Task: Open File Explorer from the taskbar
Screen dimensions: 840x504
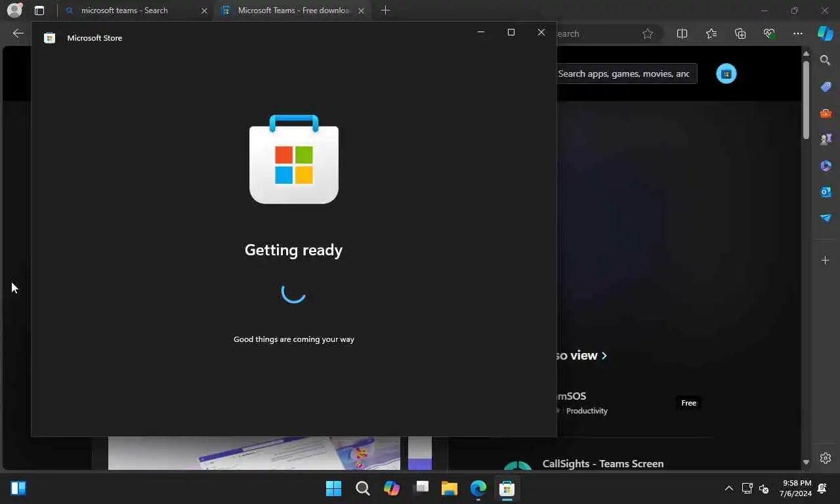Action: pos(450,488)
